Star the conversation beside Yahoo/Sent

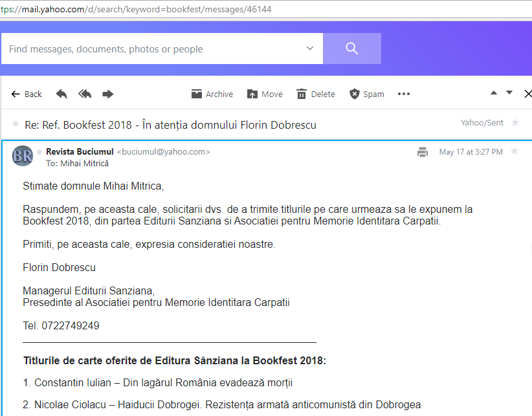(515, 122)
